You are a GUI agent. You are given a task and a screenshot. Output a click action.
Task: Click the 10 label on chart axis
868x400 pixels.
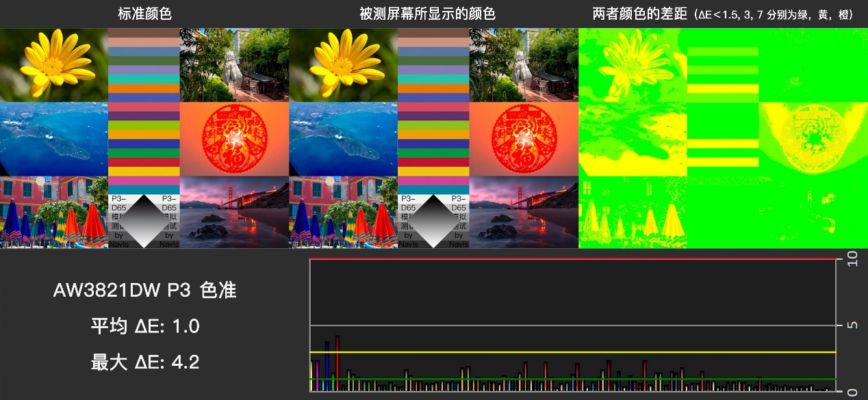click(852, 262)
